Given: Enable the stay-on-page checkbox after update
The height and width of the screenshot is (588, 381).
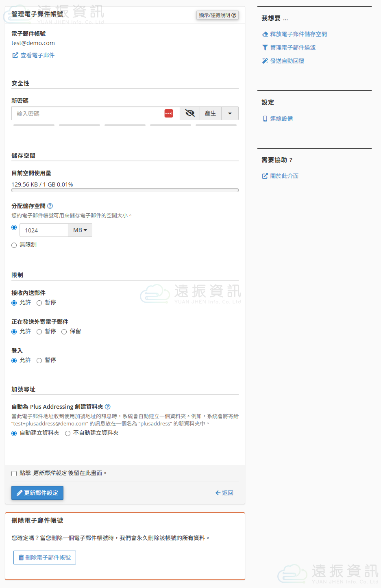Looking at the screenshot, I should (14, 473).
